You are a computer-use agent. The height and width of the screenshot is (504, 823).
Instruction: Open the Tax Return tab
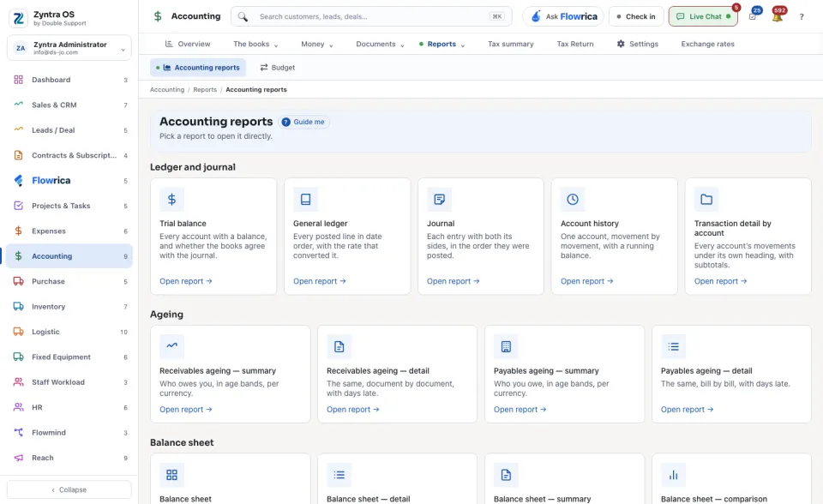(575, 44)
